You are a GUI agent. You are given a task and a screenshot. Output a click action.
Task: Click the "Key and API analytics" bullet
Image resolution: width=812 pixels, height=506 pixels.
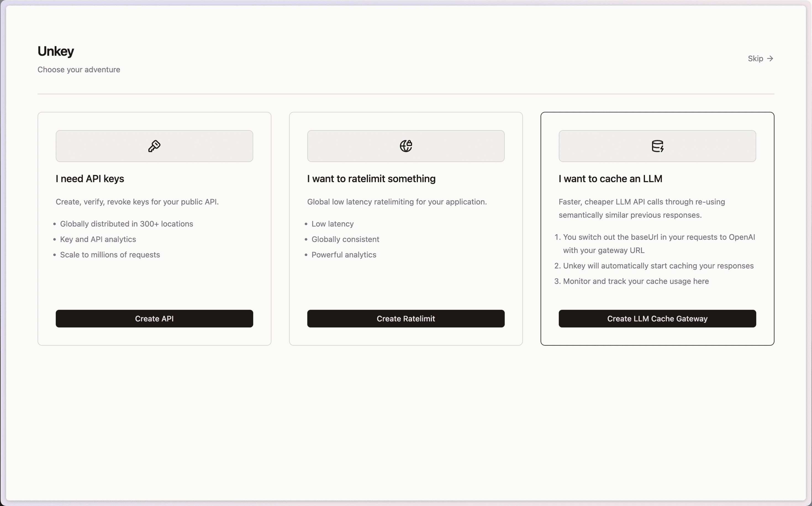coord(98,239)
